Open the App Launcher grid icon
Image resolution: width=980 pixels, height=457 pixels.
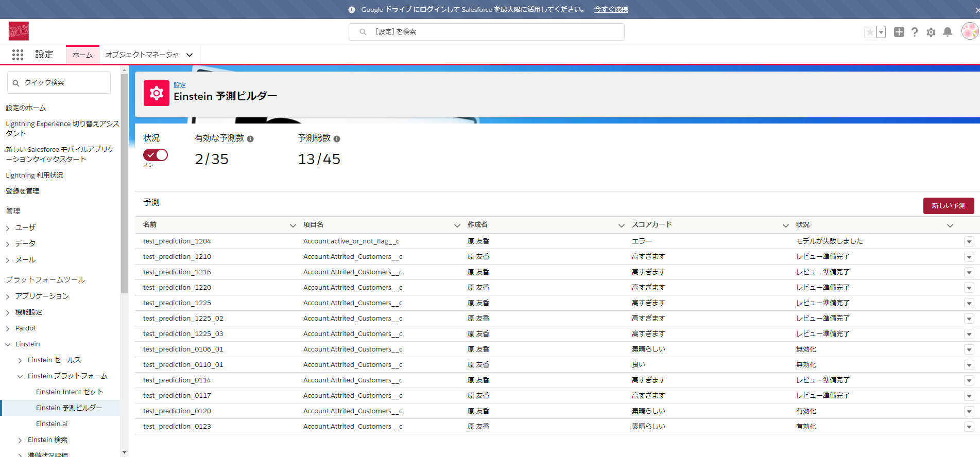[18, 55]
